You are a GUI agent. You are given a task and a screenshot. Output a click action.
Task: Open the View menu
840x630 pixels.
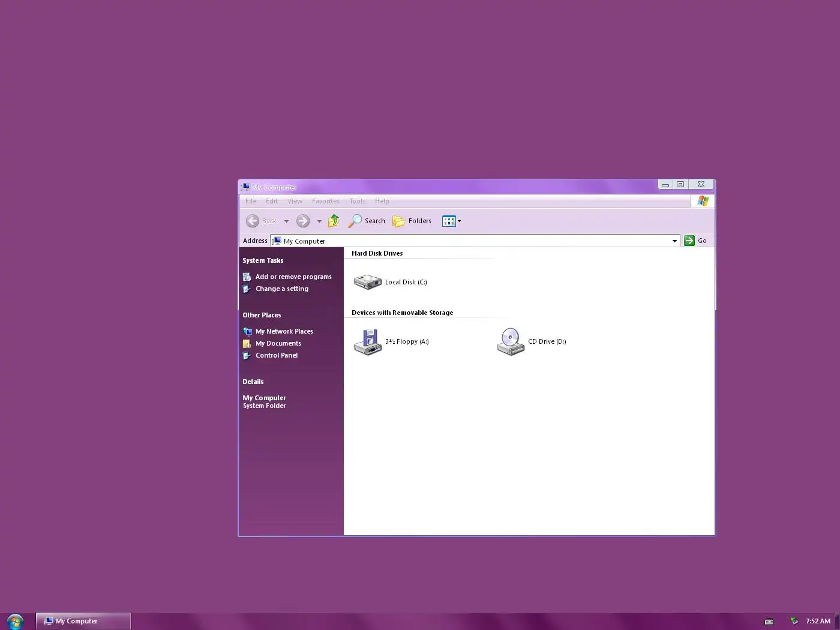pyautogui.click(x=295, y=201)
